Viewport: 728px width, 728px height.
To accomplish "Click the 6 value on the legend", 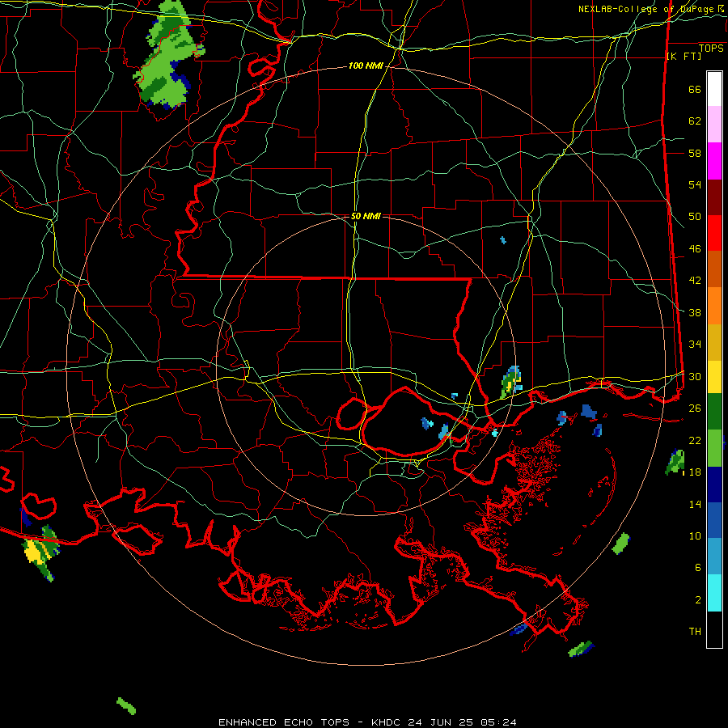I will pos(697,568).
